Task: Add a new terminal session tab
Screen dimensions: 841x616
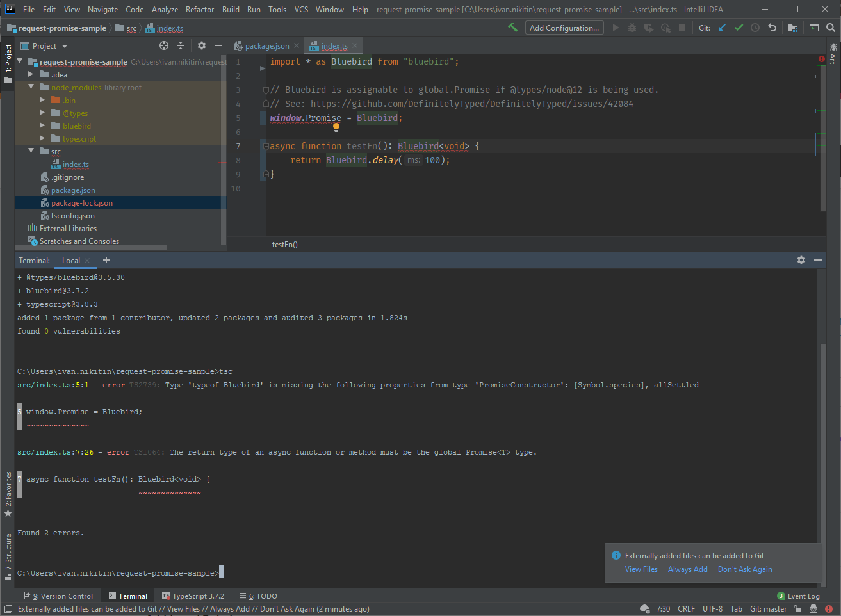Action: point(106,260)
